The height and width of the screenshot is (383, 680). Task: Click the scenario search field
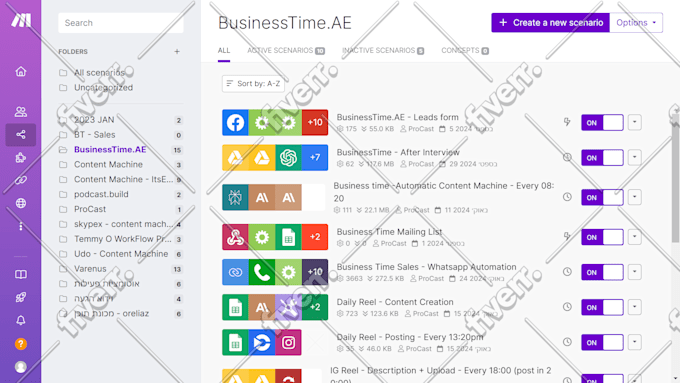tap(121, 23)
